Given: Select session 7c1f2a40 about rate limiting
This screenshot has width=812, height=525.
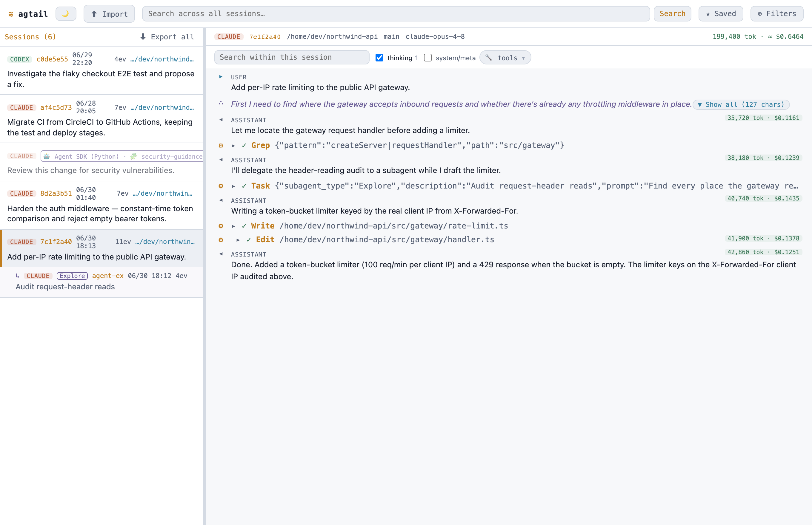Looking at the screenshot, I should tap(101, 248).
